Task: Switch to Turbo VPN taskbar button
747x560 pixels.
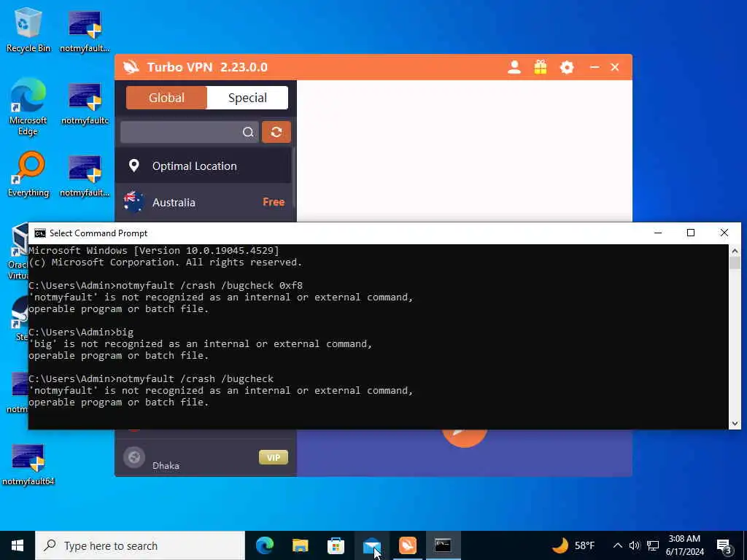Action: point(407,545)
